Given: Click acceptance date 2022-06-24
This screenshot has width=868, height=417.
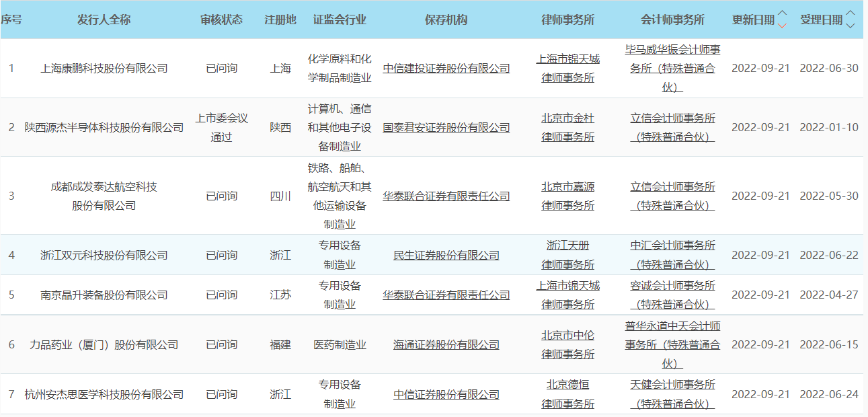Looking at the screenshot, I should pyautogui.click(x=829, y=394).
